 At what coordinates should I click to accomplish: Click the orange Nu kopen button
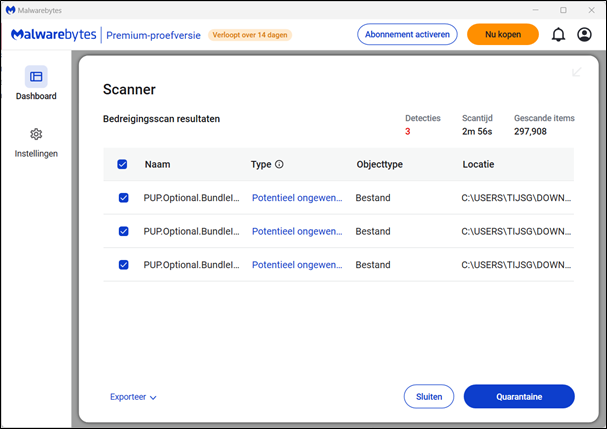click(503, 34)
